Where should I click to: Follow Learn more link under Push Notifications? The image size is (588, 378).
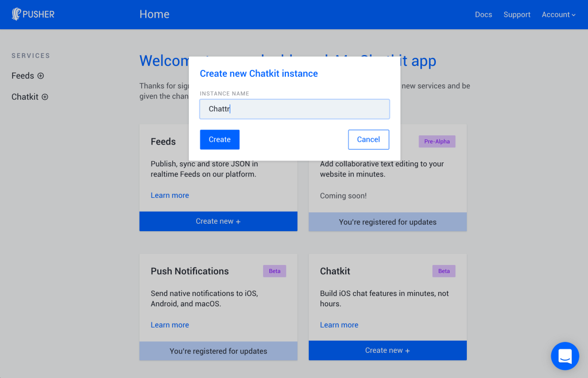click(169, 325)
